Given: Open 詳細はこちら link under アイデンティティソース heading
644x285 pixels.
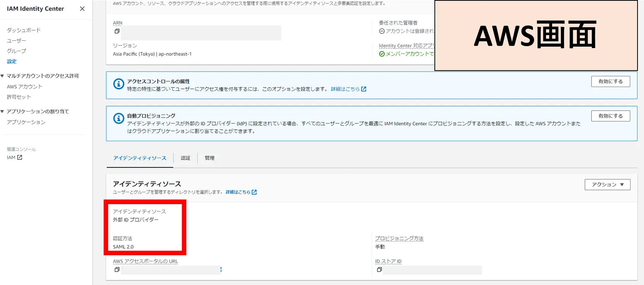Looking at the screenshot, I should [241, 192].
